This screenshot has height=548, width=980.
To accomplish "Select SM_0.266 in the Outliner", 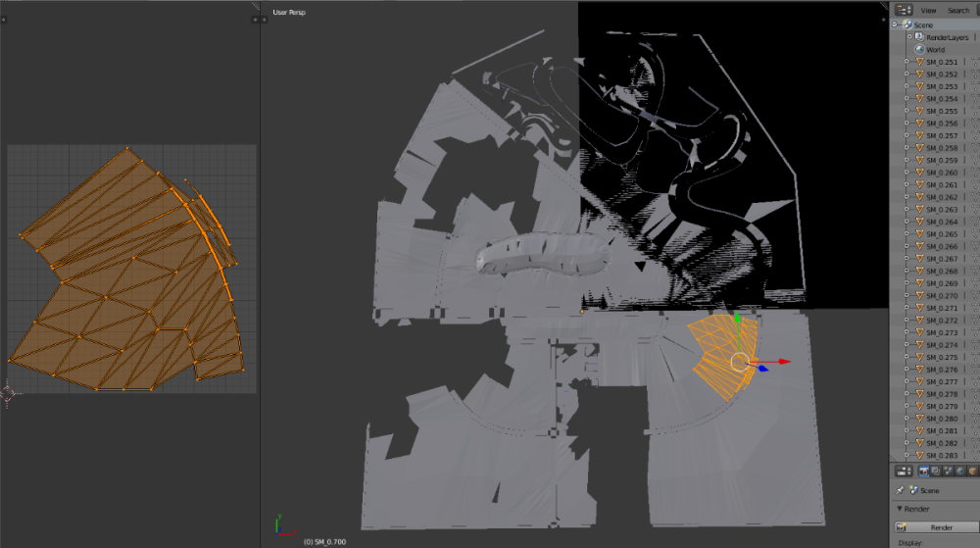I will [942, 247].
